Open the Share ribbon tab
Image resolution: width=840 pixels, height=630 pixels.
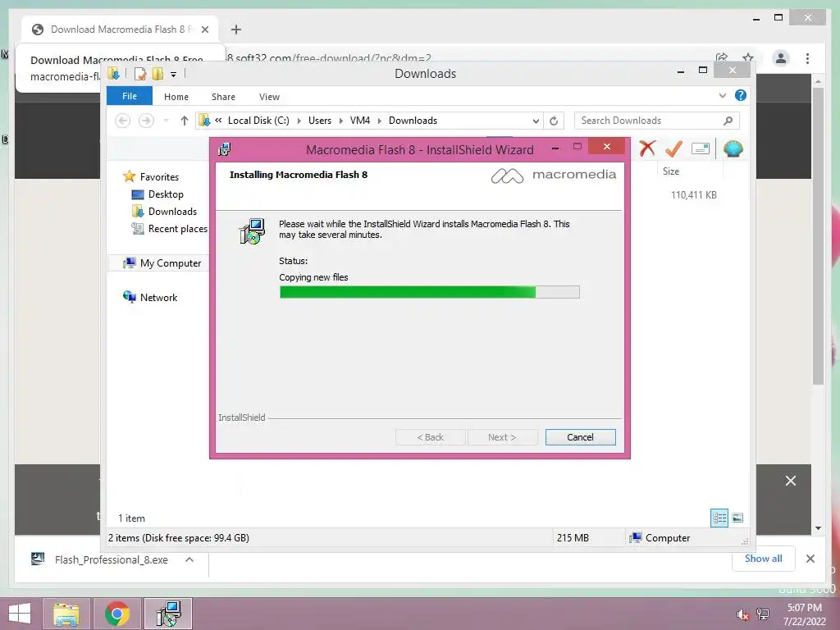click(223, 97)
